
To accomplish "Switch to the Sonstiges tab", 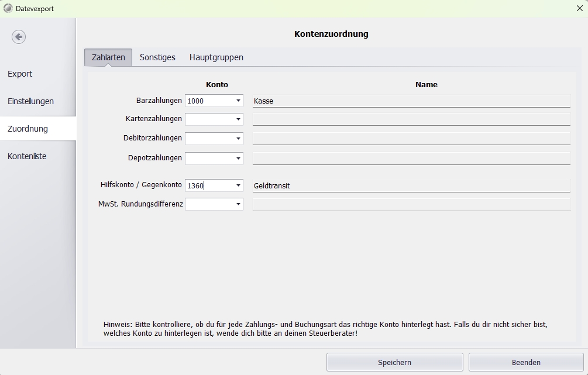I will (x=157, y=57).
